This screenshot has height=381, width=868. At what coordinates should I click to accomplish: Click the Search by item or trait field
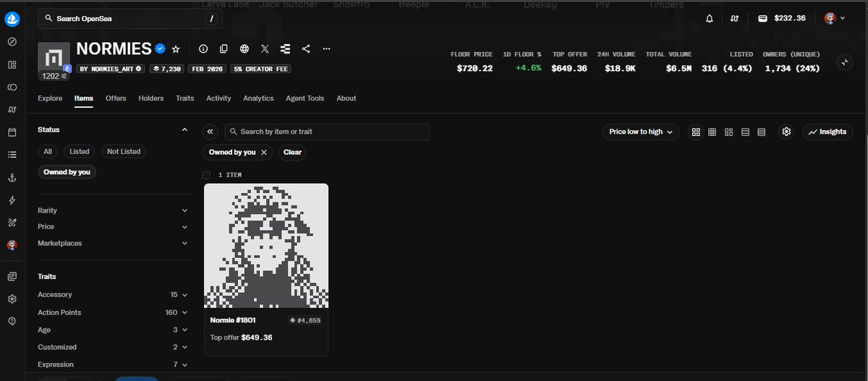point(327,132)
